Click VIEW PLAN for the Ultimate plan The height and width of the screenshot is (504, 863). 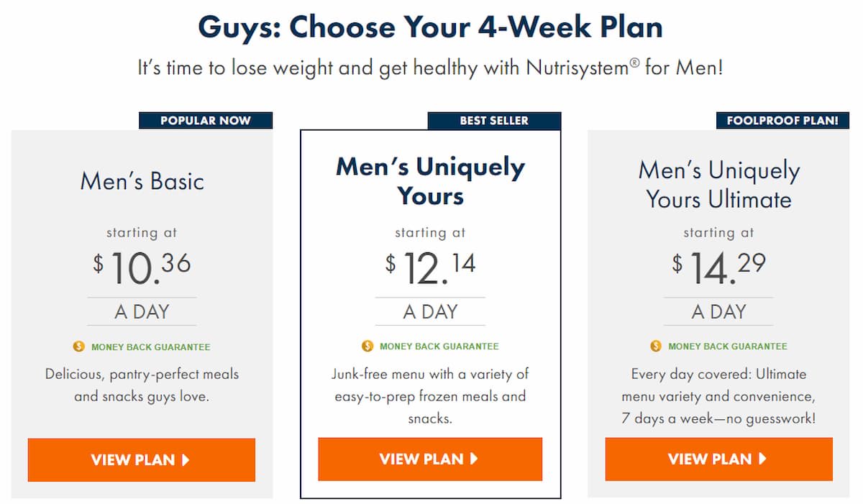point(718,459)
